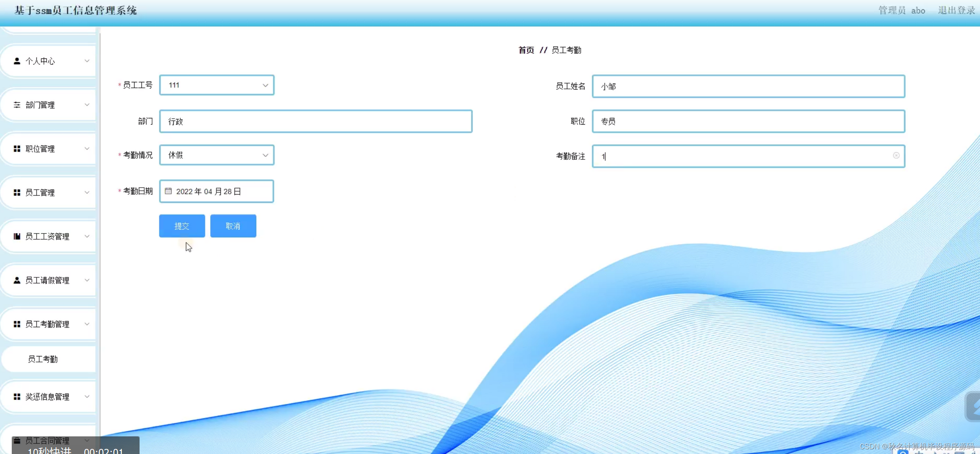Screen dimensions: 980x454
Task: Click the sliders icon beside 部门管理
Action: point(17,105)
